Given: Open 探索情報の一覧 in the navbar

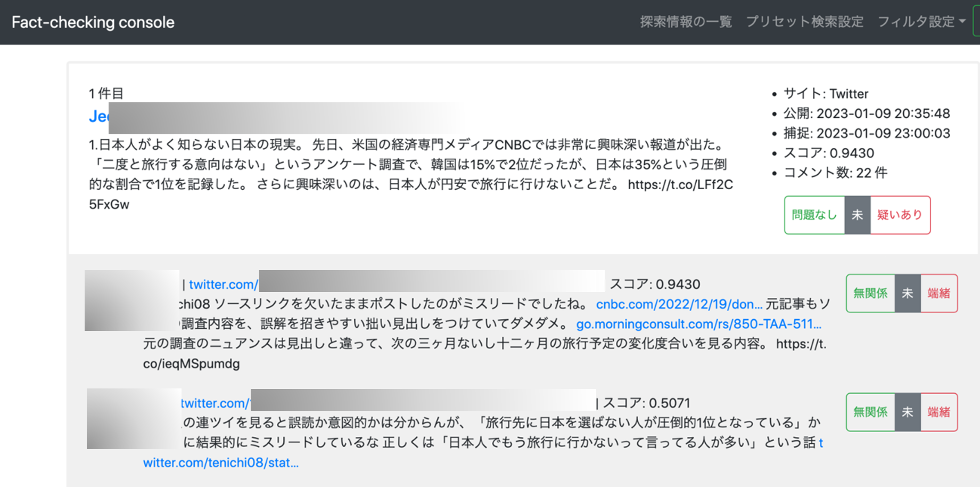Looking at the screenshot, I should 686,22.
